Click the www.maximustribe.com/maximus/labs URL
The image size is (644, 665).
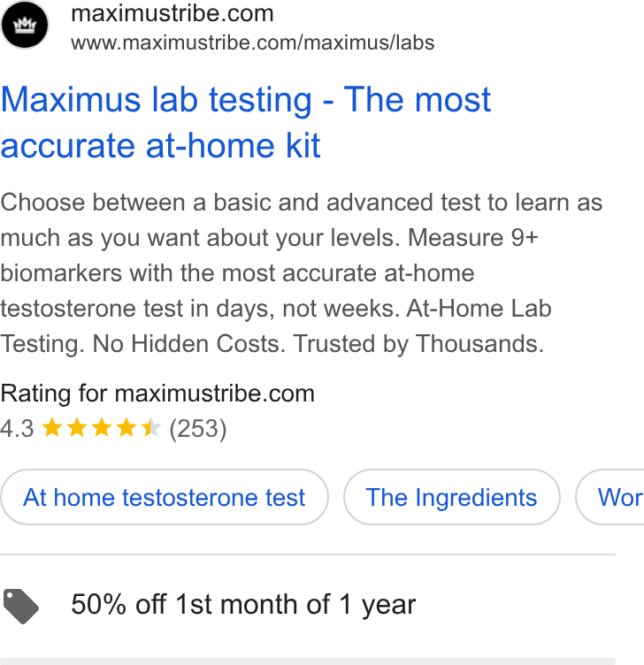coord(253,42)
